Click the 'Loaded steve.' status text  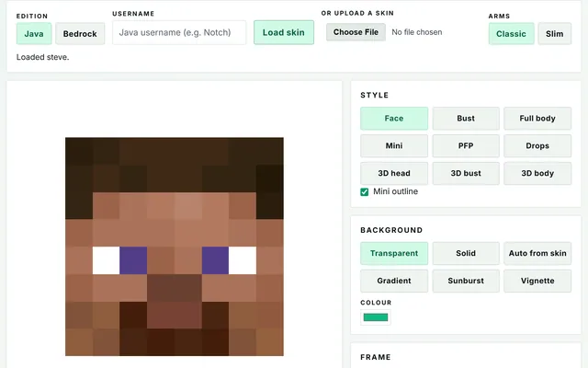[43, 57]
